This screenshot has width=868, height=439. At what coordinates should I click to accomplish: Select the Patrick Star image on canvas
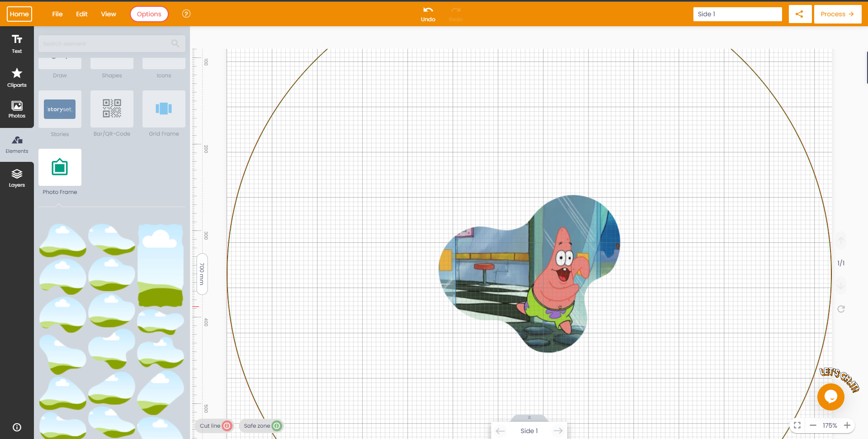click(529, 274)
